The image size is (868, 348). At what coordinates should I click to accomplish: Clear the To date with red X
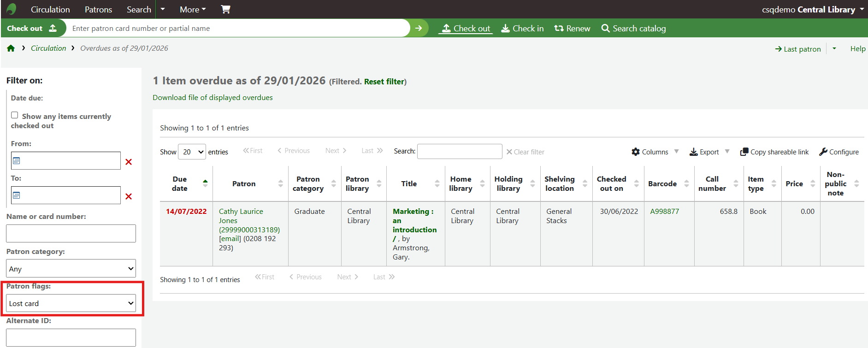tap(129, 196)
